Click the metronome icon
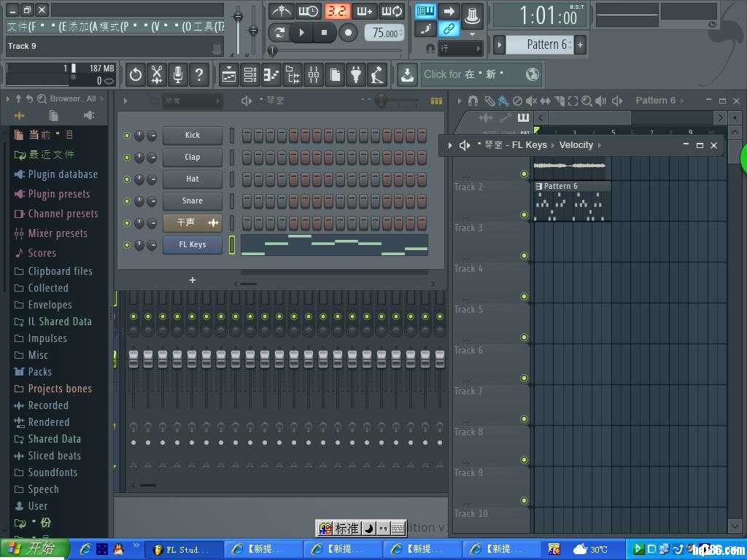The height and width of the screenshot is (560, 747). (x=282, y=11)
